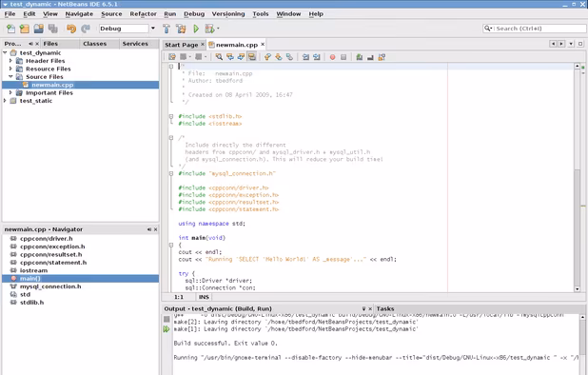Toggle the main() code fold marker
The height and width of the screenshot is (375, 588).
pos(171,245)
